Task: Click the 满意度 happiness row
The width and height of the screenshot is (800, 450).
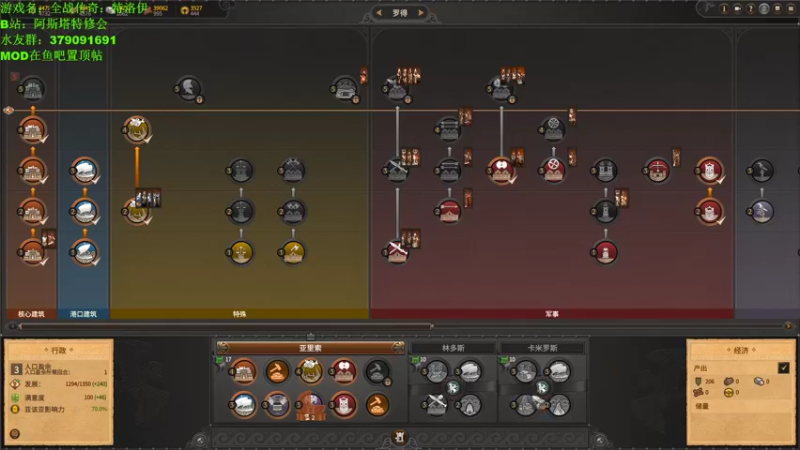Action: point(59,397)
